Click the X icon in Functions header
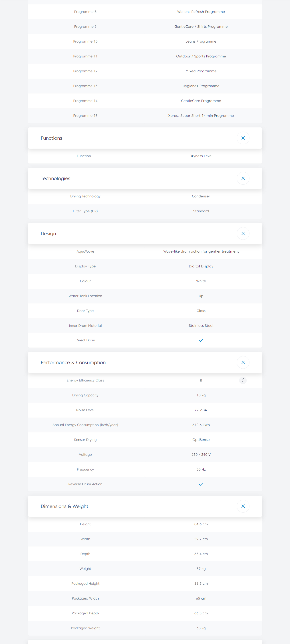This screenshot has width=290, height=644. [243, 138]
